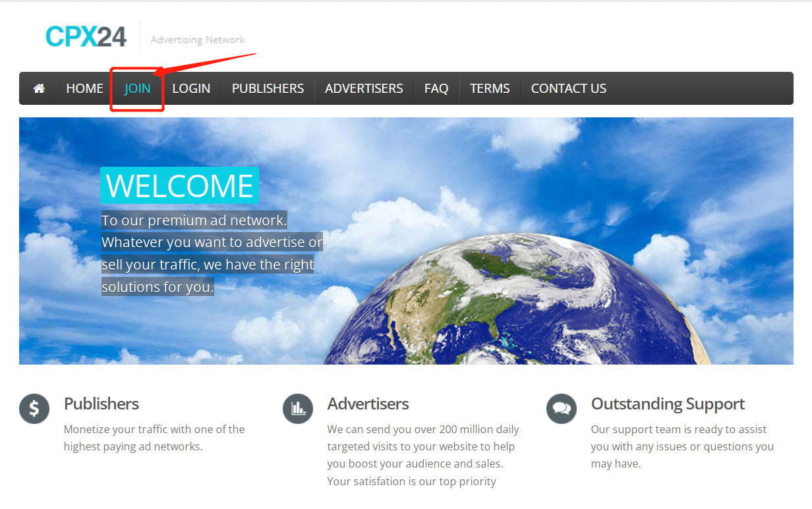Click text 'Monetize your traffic with one of the'

coord(154,429)
